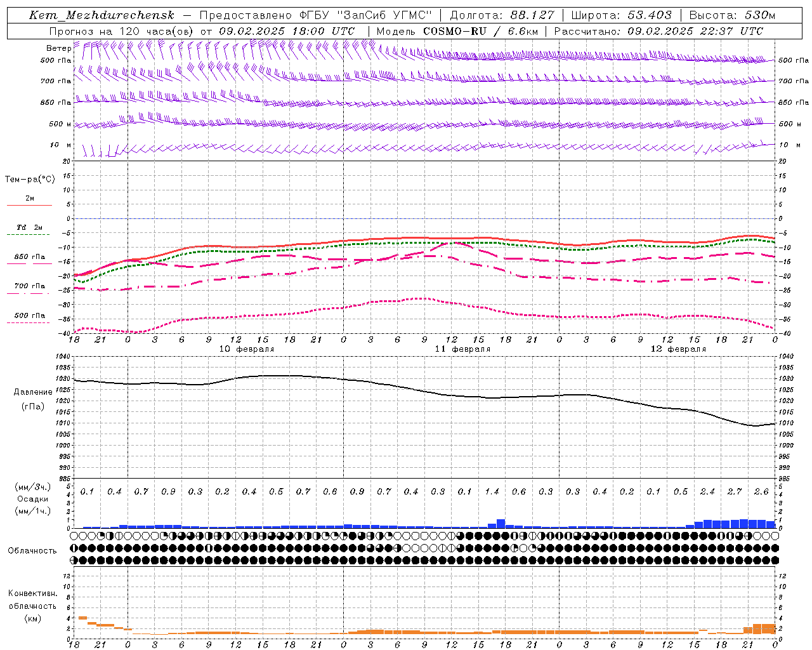The image size is (812, 650).
Task: Click the 10 м wind level label on left
Action: point(61,145)
